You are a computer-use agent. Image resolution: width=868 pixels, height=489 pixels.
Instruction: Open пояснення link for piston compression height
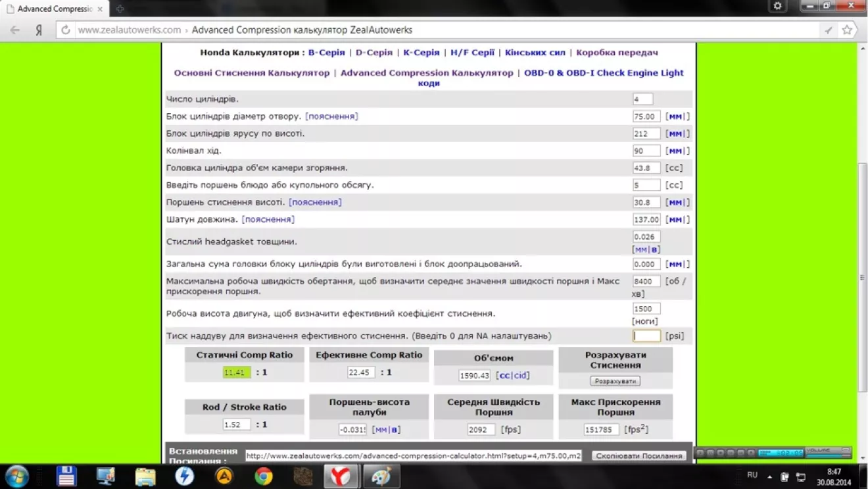[315, 203]
